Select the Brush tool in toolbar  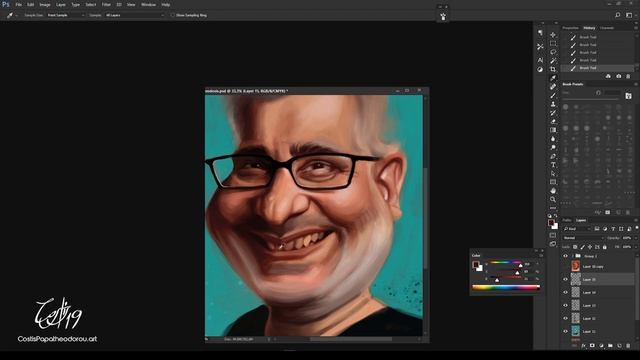(553, 95)
